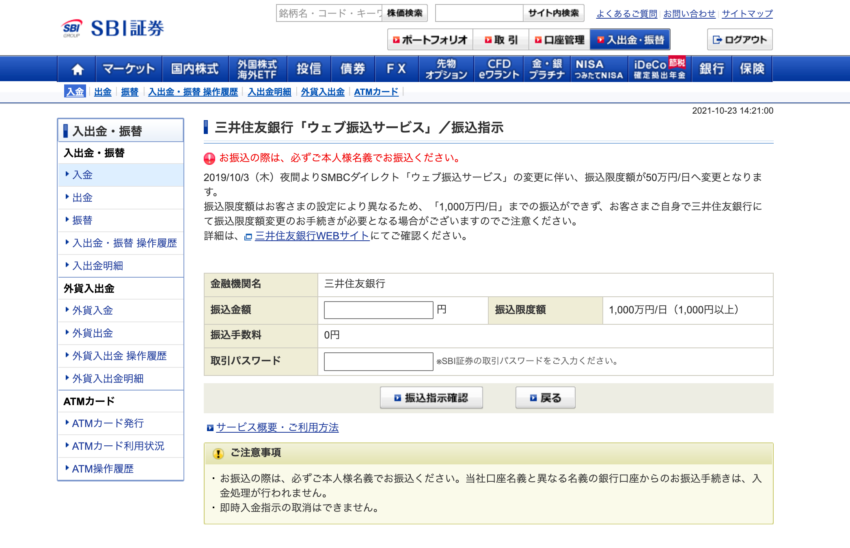Select the 振替 sub-navigation tab
Viewport: 850px width, 548px height.
[130, 92]
